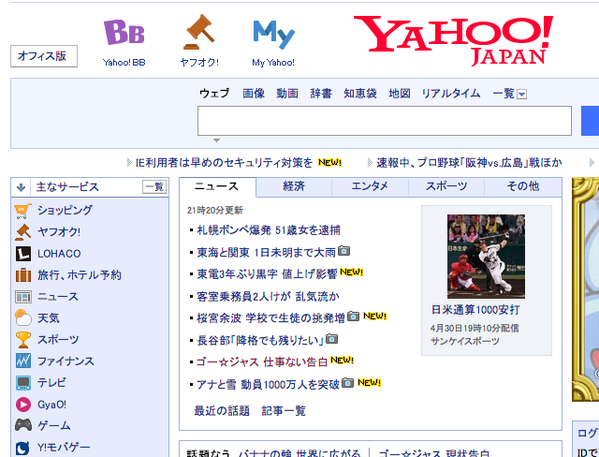Click the television icon for テレビ

pos(23,382)
